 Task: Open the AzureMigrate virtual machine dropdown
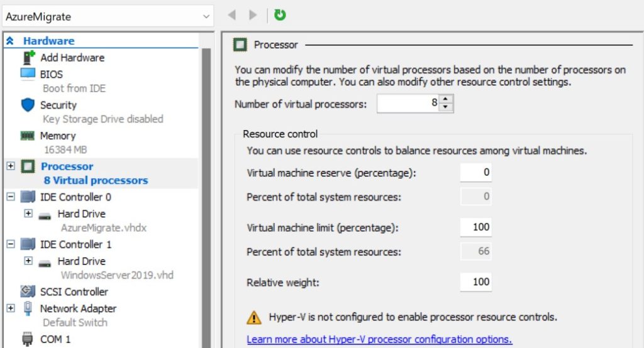click(x=206, y=17)
